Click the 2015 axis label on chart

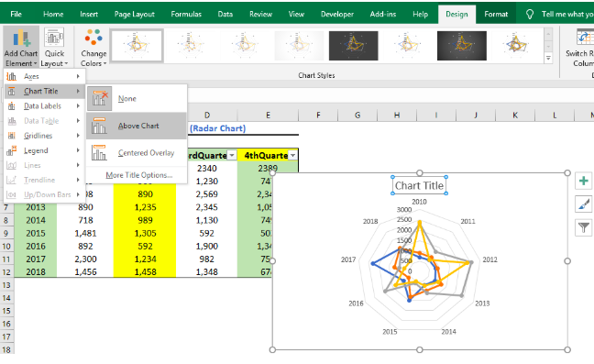(390, 332)
